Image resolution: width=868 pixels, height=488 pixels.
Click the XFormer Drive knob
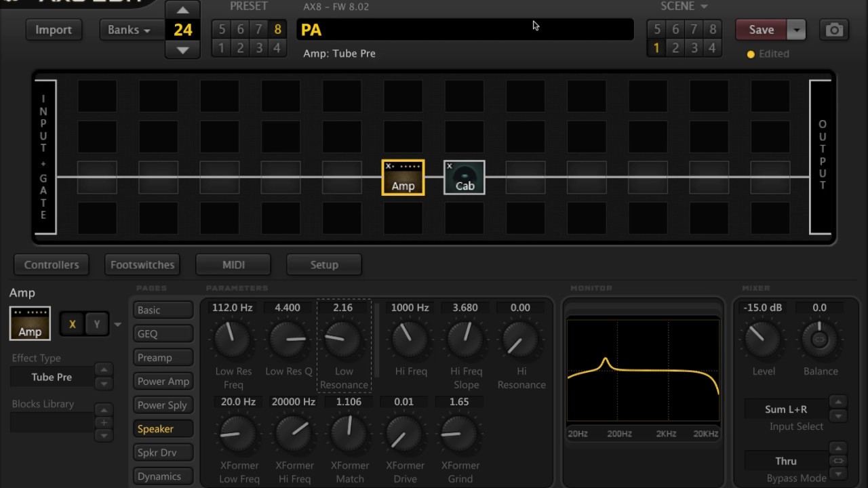[x=404, y=434]
